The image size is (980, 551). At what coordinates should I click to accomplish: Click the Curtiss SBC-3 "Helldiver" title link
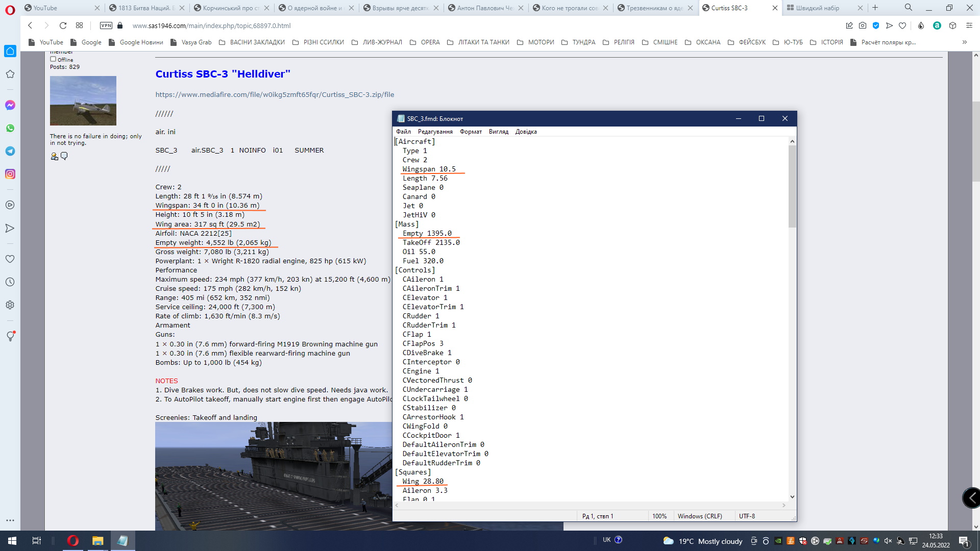[x=223, y=74]
